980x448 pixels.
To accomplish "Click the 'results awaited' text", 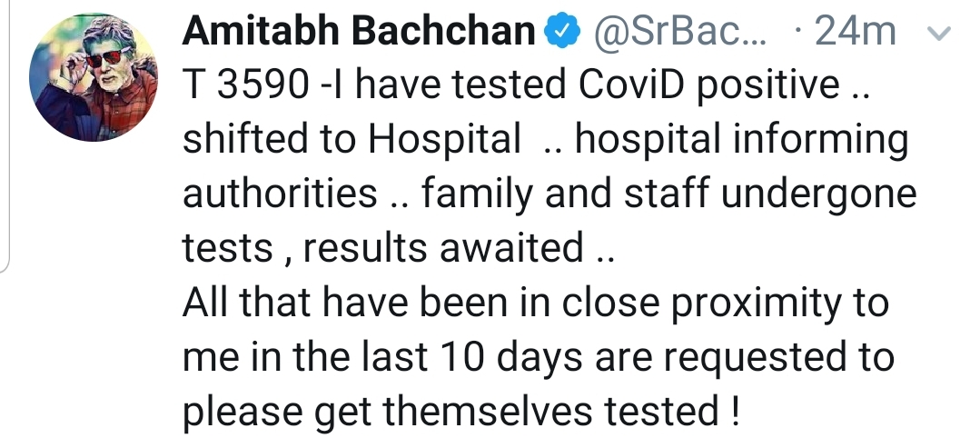I will [x=443, y=247].
